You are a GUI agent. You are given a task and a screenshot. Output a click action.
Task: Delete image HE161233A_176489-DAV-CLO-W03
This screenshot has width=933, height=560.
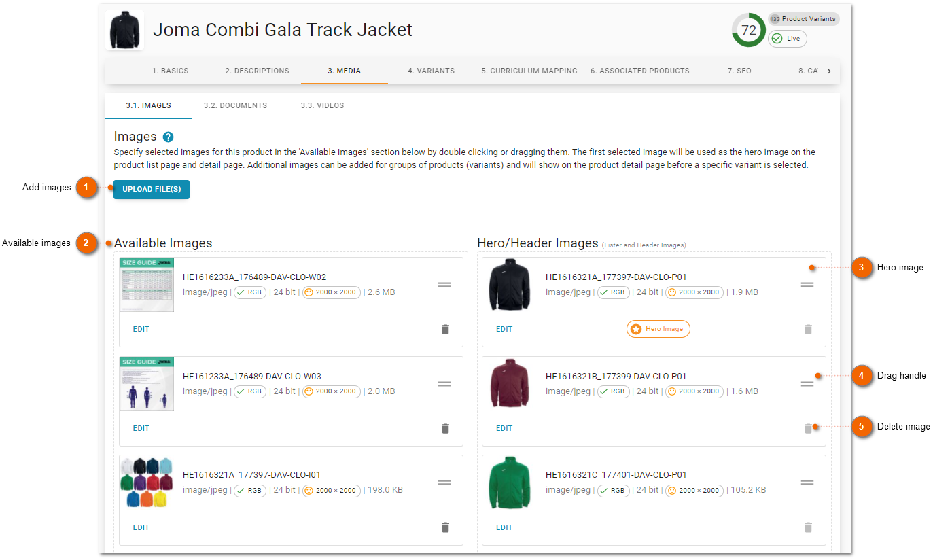(445, 428)
